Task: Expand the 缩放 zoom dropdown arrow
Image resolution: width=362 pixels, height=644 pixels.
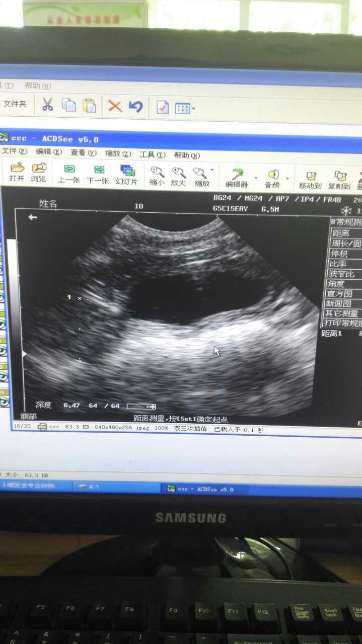Action: pos(212,170)
